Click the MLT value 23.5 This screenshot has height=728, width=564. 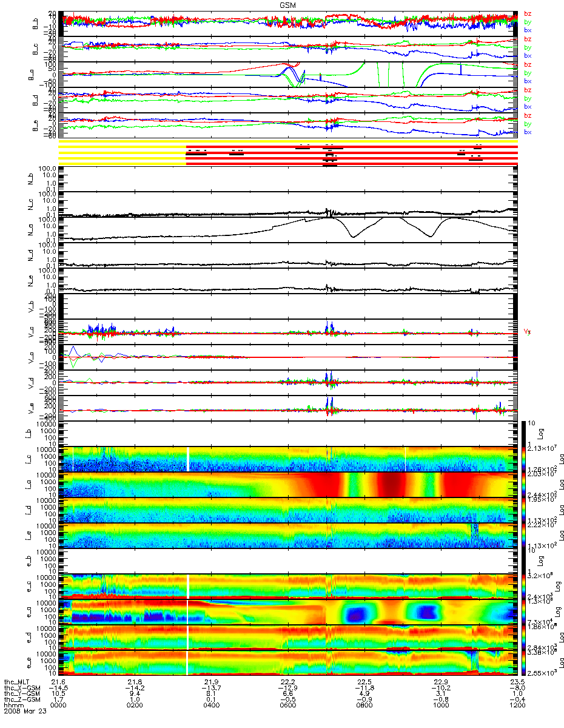517,683
